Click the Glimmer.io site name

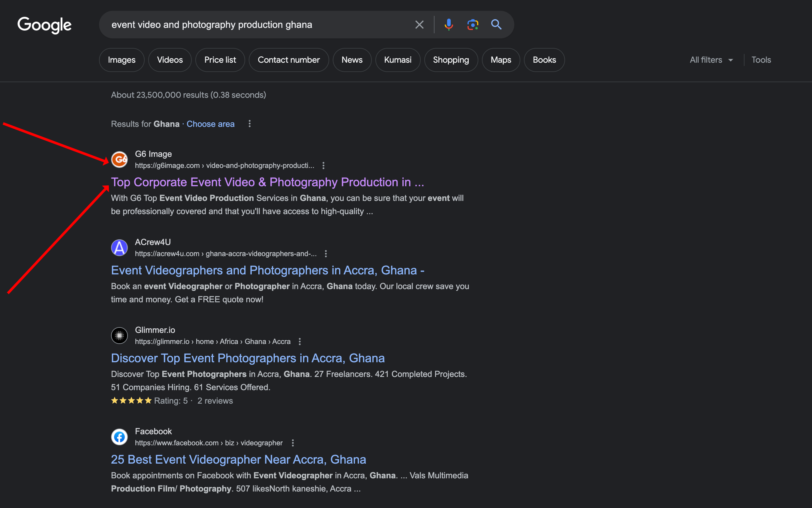click(x=155, y=330)
